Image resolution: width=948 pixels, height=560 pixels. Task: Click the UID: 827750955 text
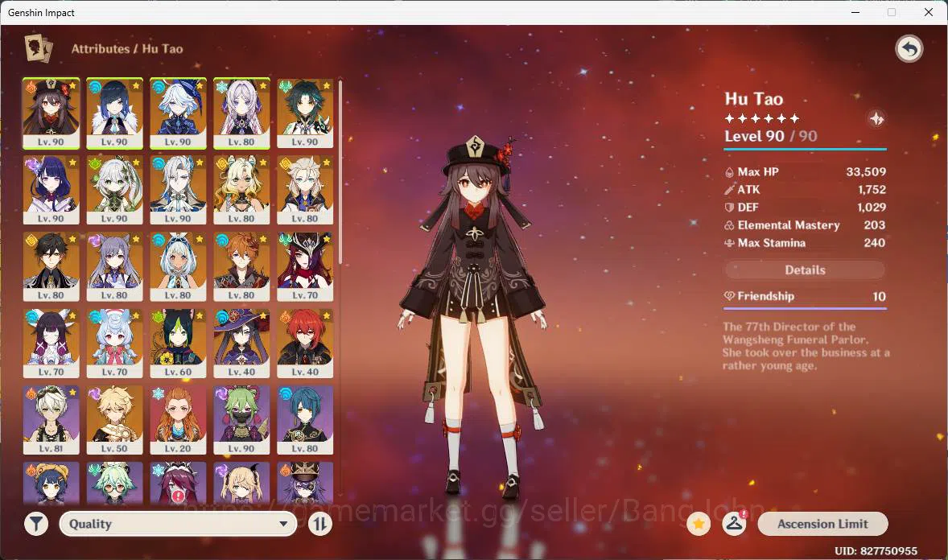[876, 551]
